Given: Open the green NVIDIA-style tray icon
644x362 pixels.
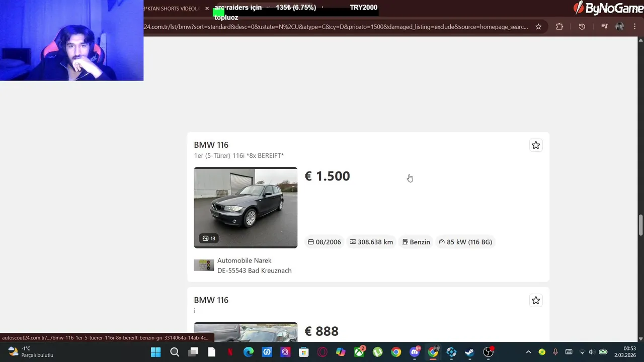Looking at the screenshot, I should point(542,352).
